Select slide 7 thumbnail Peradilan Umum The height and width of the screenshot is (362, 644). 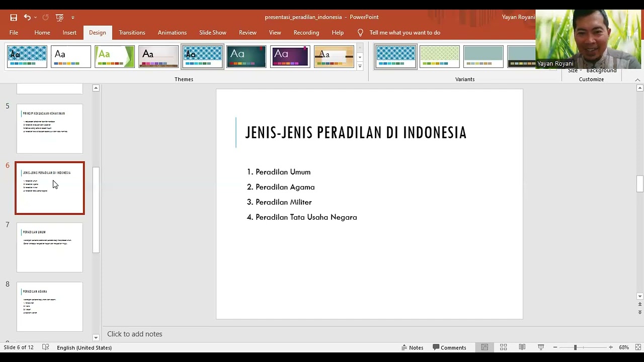[50, 247]
